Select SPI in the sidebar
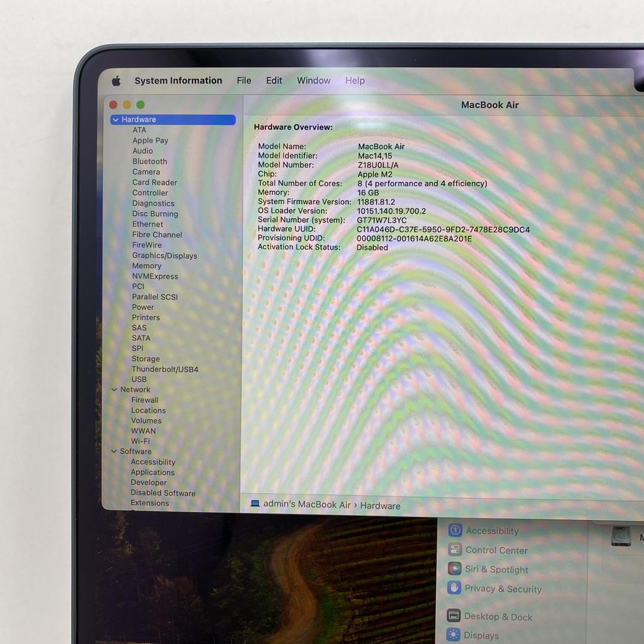644x644 pixels. (x=137, y=348)
